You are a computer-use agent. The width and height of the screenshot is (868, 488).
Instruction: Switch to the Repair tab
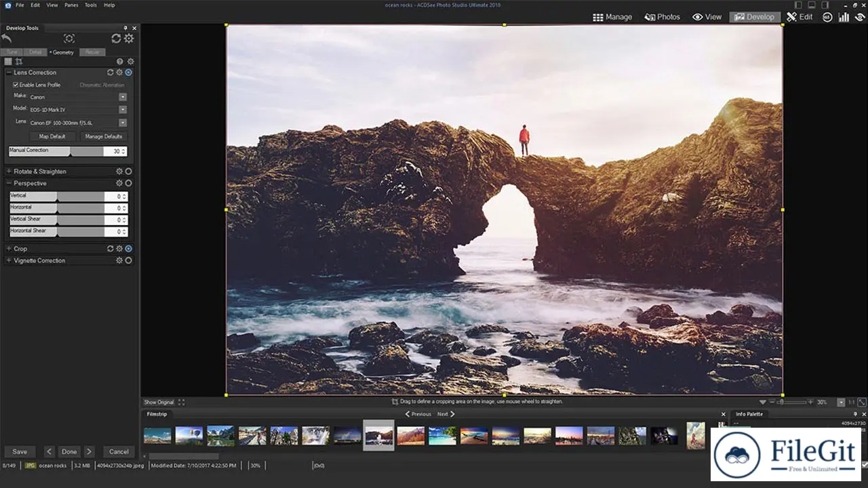click(x=92, y=52)
